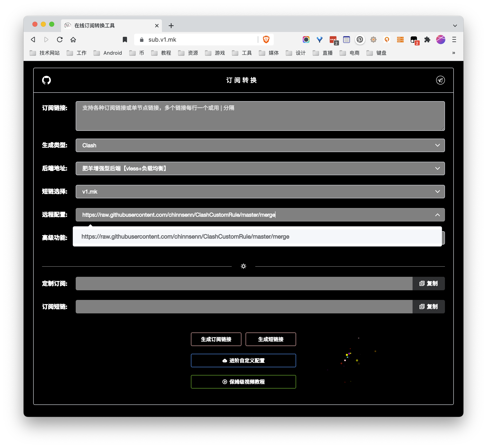Go to the browser home page

[x=73, y=40]
